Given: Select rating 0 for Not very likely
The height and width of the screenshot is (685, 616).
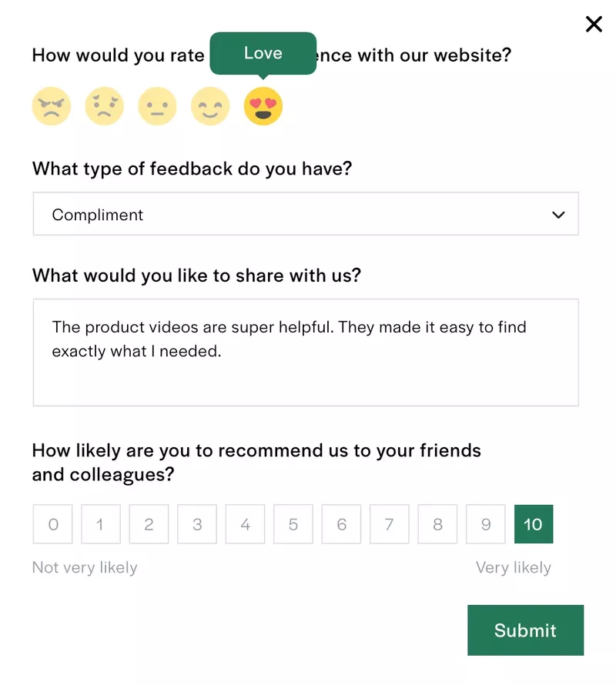Looking at the screenshot, I should [52, 524].
